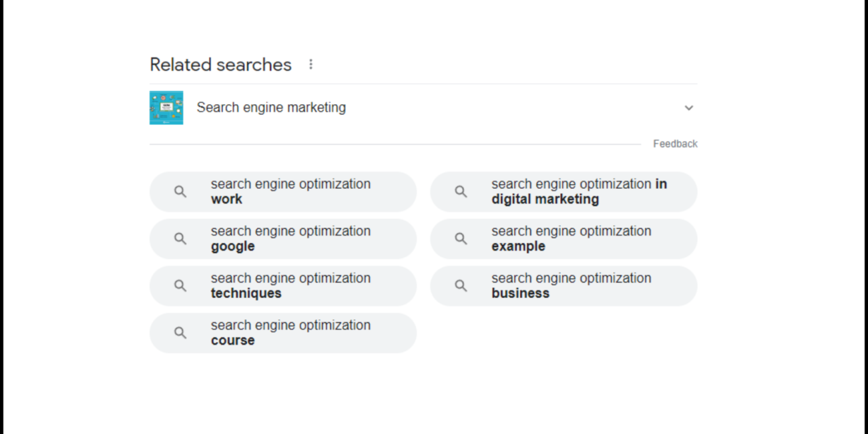The width and height of the screenshot is (868, 434).
Task: Choose 'search engine optimization techniques' suggestion text
Action: tap(290, 286)
